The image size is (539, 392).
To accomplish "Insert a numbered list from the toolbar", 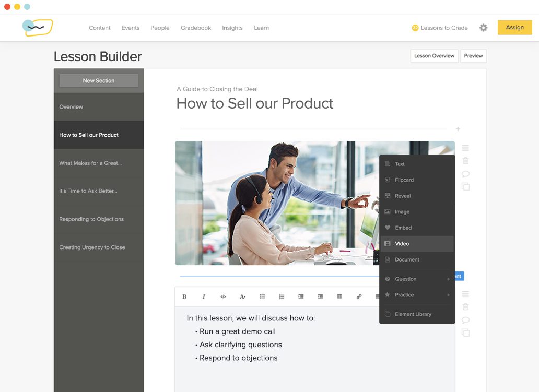I will (282, 296).
